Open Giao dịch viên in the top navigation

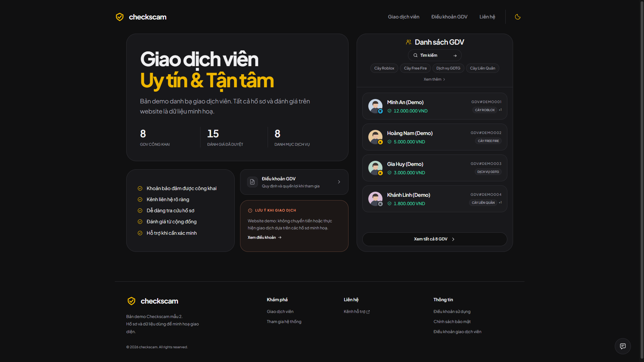point(404,17)
